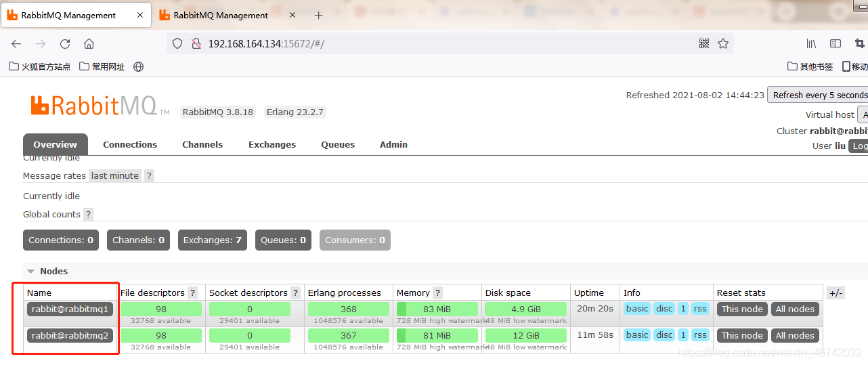The image size is (868, 365).
Task: Change message rates last minute range
Action: click(115, 175)
